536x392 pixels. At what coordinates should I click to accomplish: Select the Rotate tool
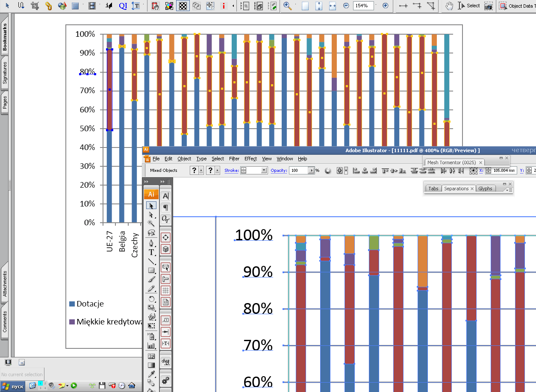pyautogui.click(x=151, y=299)
